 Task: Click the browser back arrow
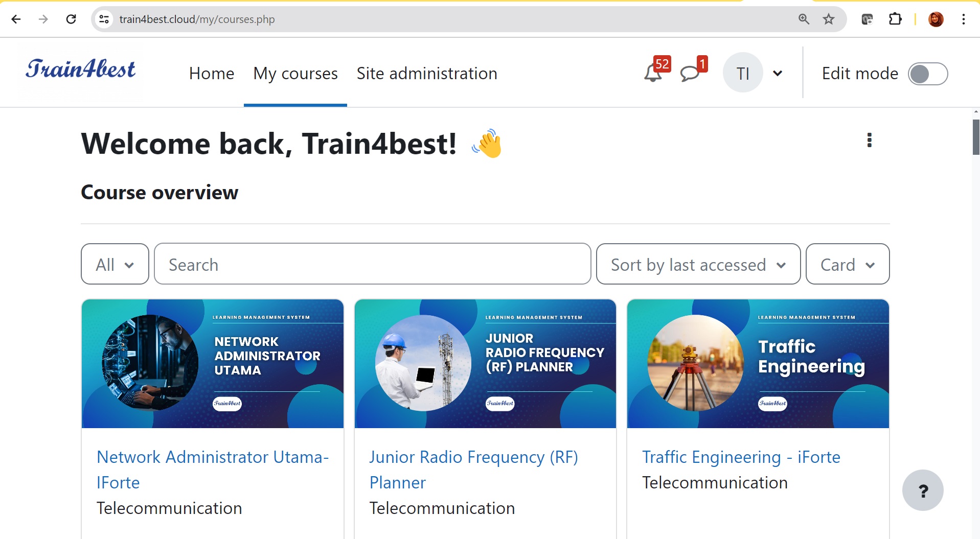(x=16, y=19)
